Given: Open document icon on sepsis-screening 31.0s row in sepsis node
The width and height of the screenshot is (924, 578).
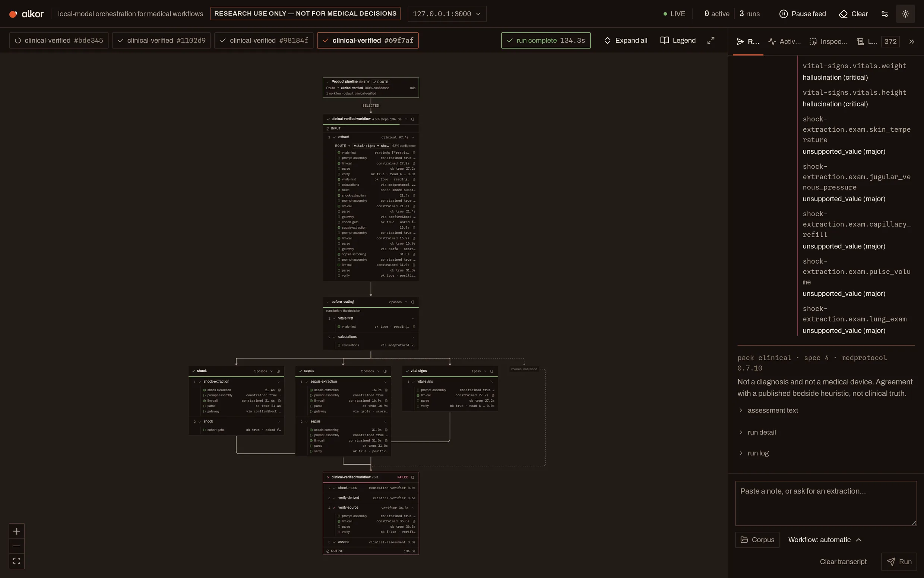Looking at the screenshot, I should (386, 430).
